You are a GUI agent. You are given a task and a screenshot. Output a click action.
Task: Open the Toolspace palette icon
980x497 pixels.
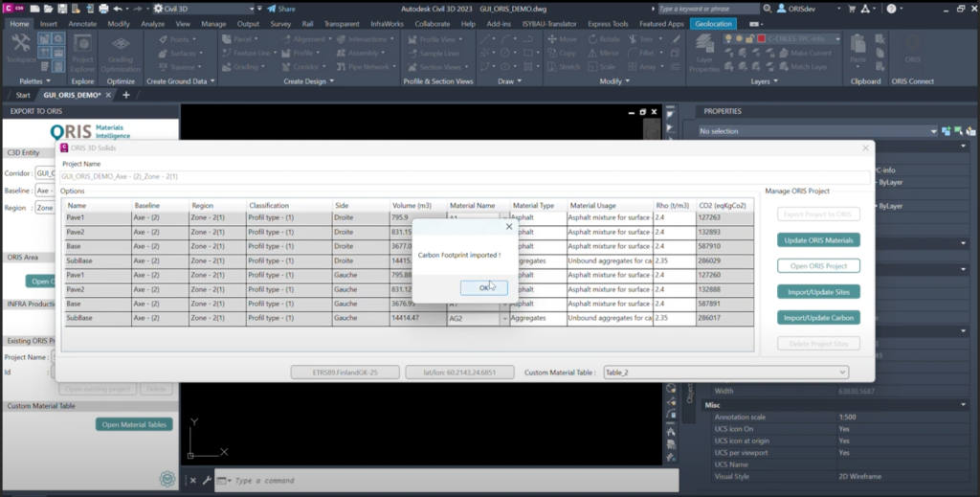tap(20, 50)
